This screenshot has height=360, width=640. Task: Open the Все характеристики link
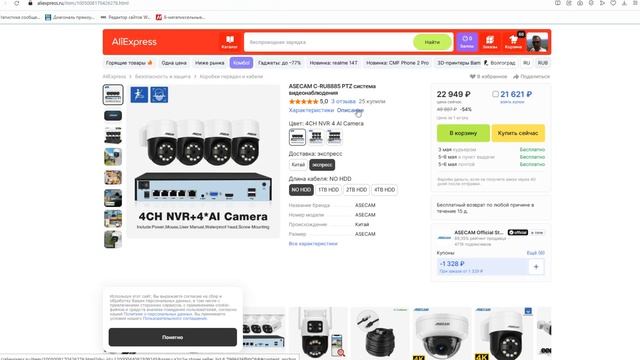click(313, 244)
